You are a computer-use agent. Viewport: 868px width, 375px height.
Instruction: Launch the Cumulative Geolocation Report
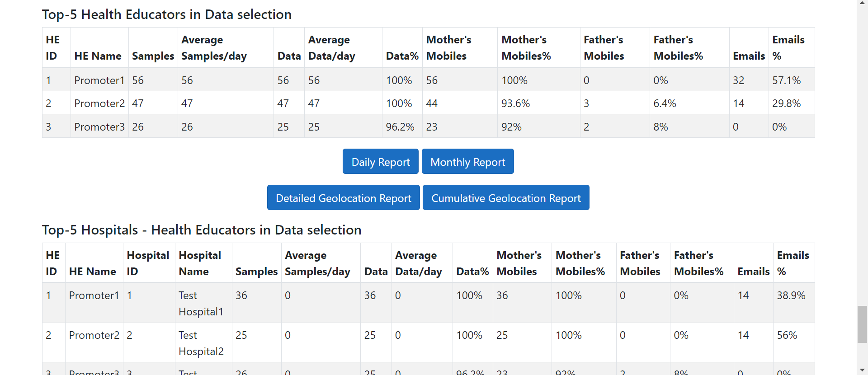tap(505, 198)
